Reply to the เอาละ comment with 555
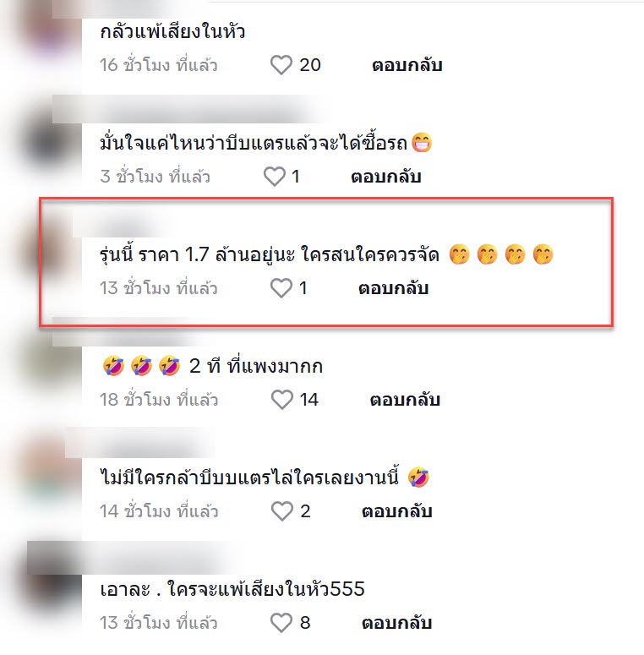Image resolution: width=644 pixels, height=655 pixels. pos(396,622)
